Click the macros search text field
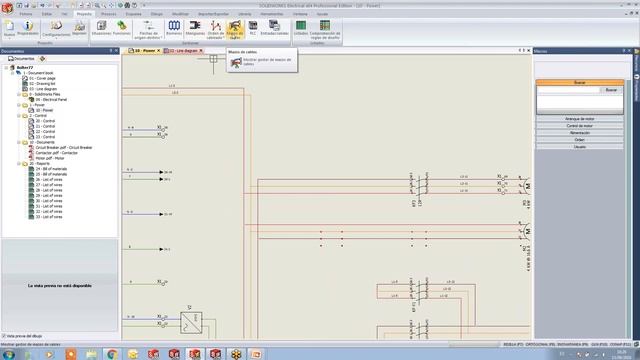Image resolution: width=640 pixels, height=360 pixels. point(568,90)
